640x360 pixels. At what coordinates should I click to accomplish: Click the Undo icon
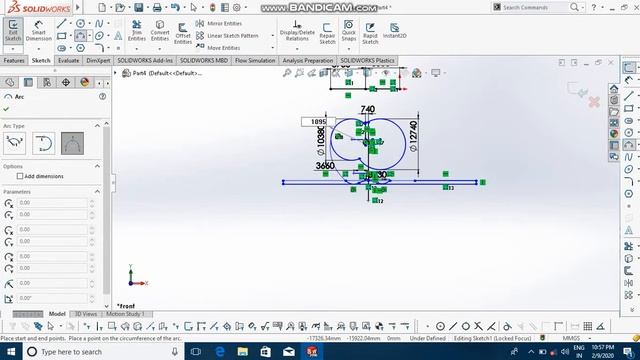175,7
